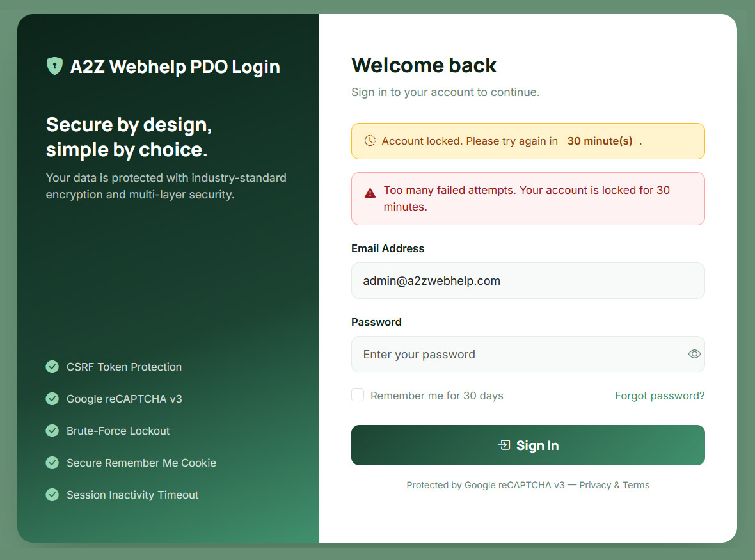This screenshot has width=755, height=560.
Task: Focus the Email Address input field
Action: pyautogui.click(x=528, y=281)
